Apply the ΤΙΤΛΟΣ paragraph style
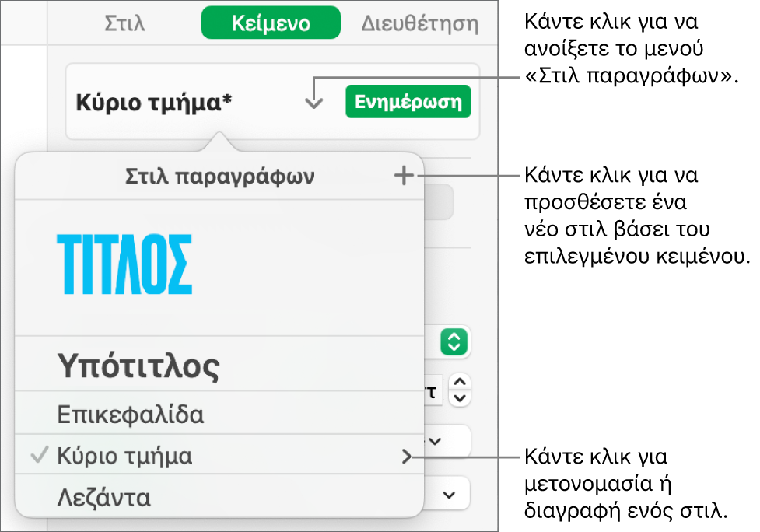760x532 pixels. coord(219,268)
